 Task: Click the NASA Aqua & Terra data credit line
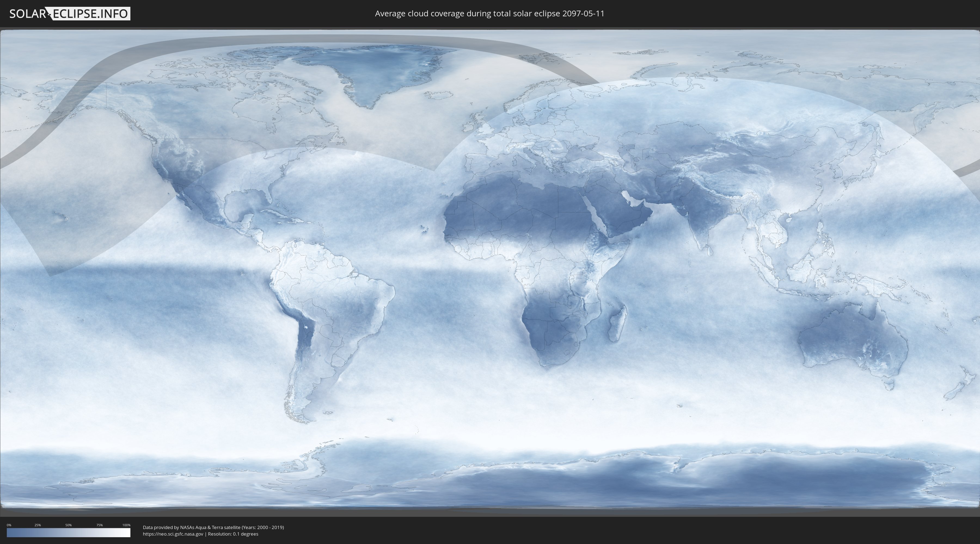coord(213,527)
